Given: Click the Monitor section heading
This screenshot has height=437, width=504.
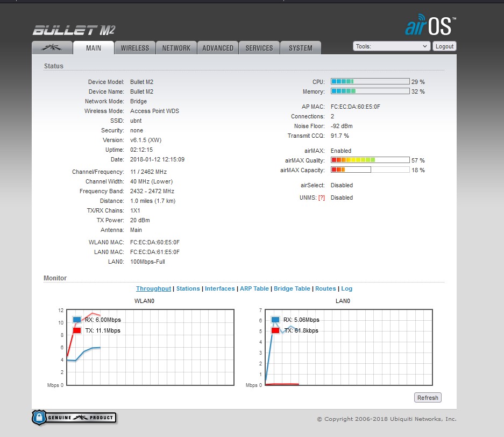Looking at the screenshot, I should [x=55, y=278].
